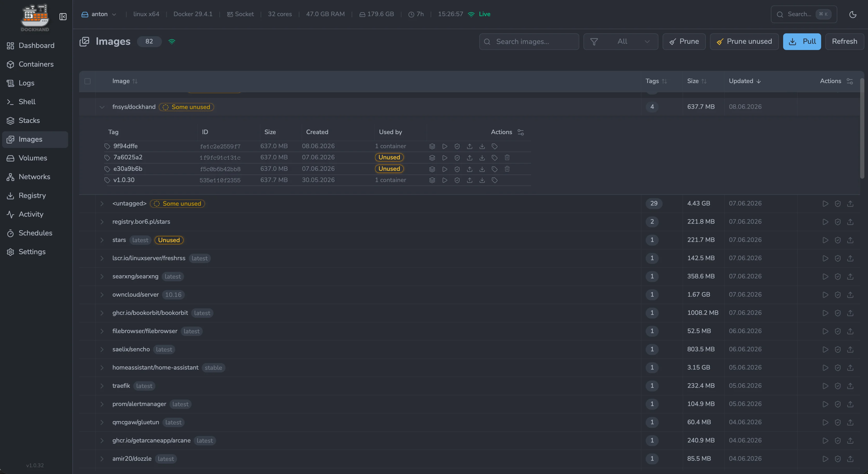Toggle dark mode with moon icon
Screen dimensions: 868x474
(853, 15)
